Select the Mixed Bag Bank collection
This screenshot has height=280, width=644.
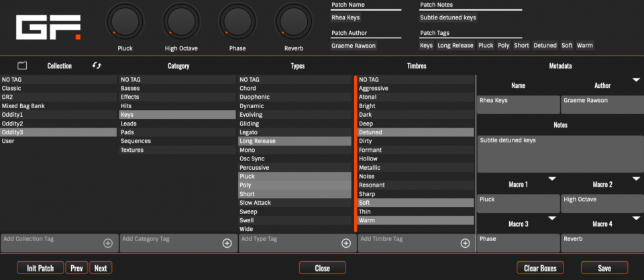[x=58, y=106]
